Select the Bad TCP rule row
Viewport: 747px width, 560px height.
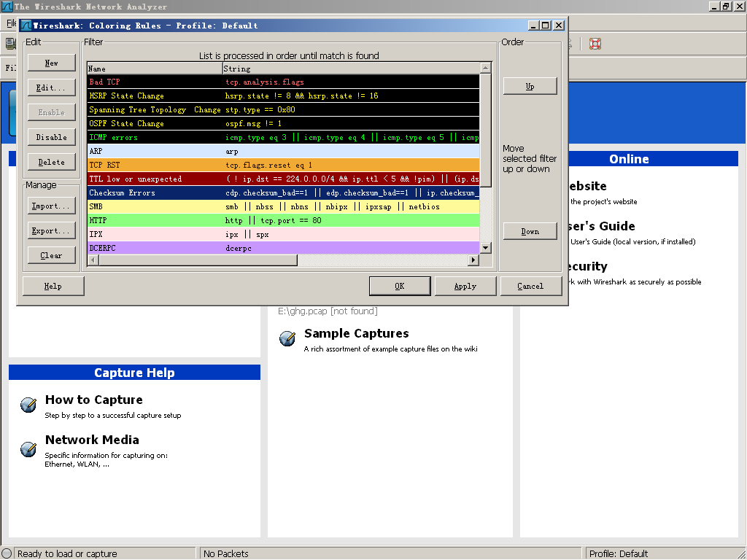point(284,82)
